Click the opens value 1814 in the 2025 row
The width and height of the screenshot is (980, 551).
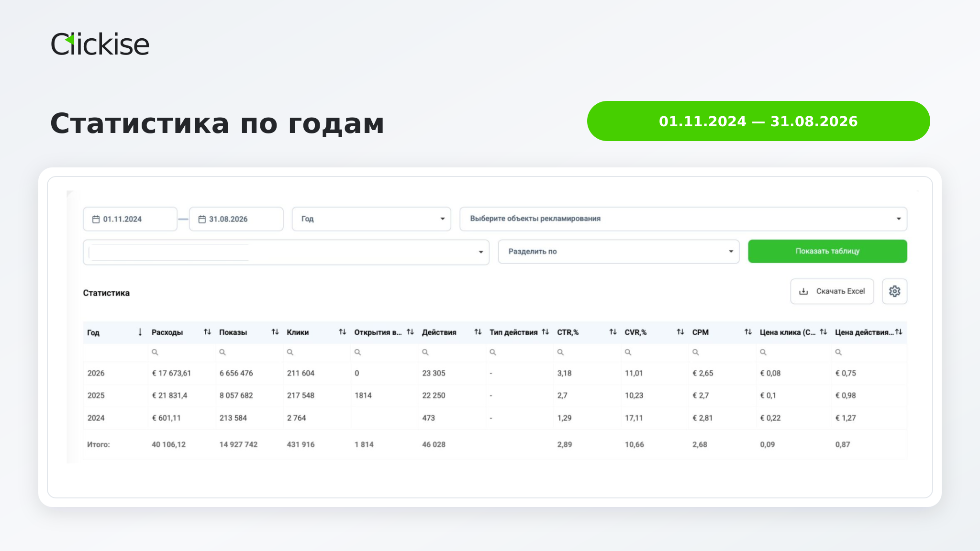tap(363, 396)
